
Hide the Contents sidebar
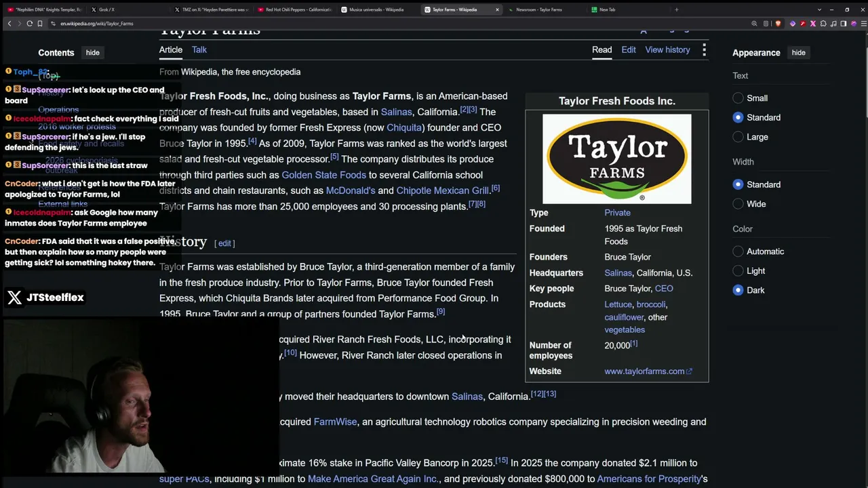[x=92, y=53]
